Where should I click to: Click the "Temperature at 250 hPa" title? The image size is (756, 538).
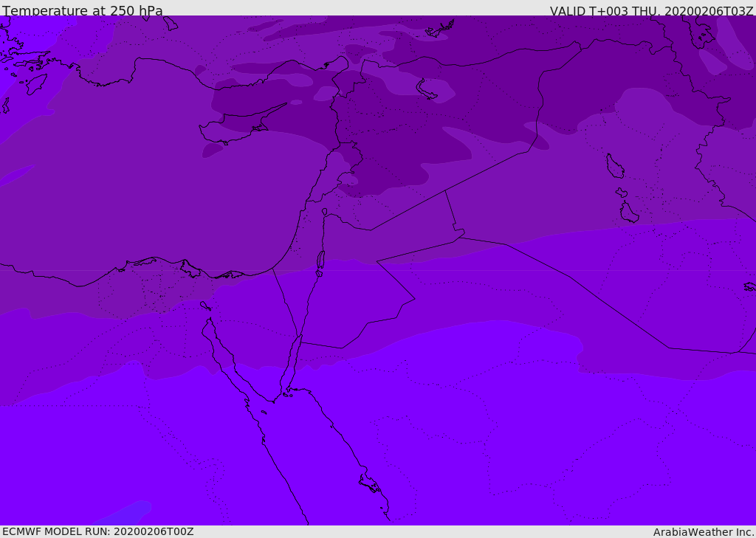click(83, 11)
